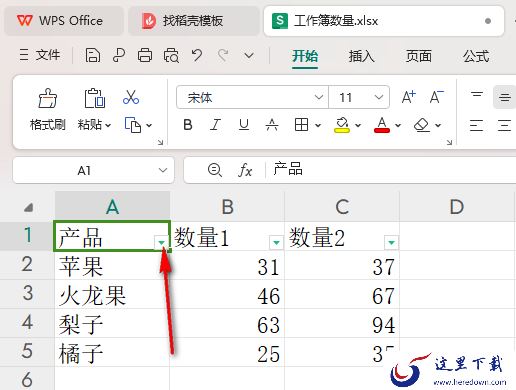Image resolution: width=516 pixels, height=390 pixels.
Task: Toggle Strikethrough formatting
Action: coord(272,125)
